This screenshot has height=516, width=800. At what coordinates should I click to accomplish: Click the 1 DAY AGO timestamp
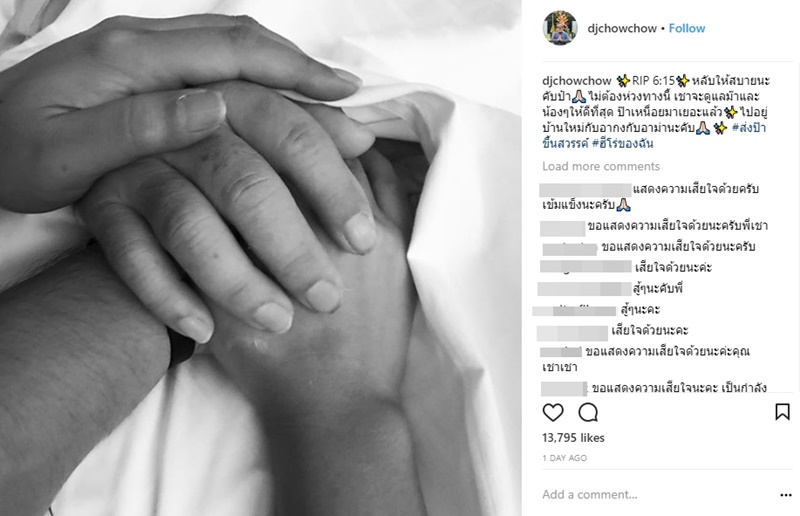point(564,458)
